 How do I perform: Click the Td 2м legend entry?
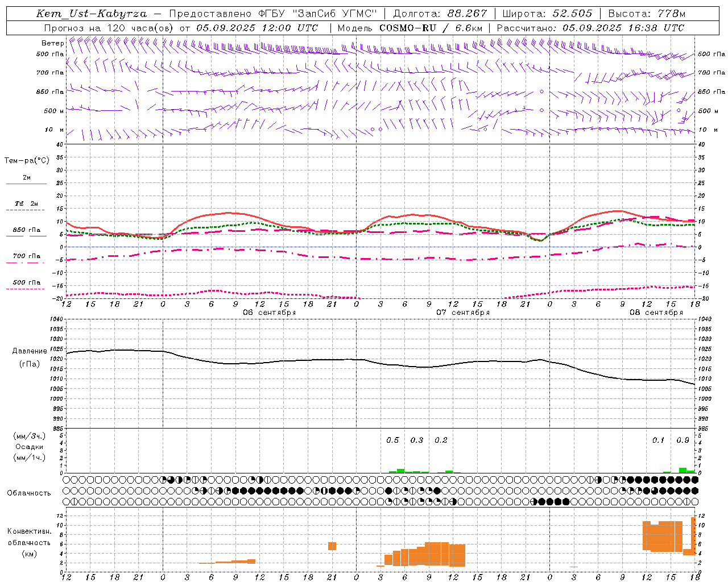tap(26, 206)
